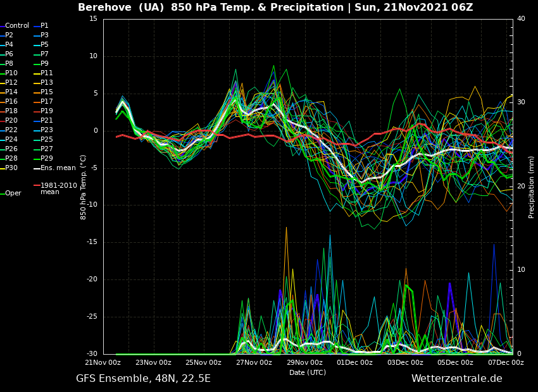Select the 01Dec 00z date tick
The image size is (538, 392).
[x=354, y=363]
